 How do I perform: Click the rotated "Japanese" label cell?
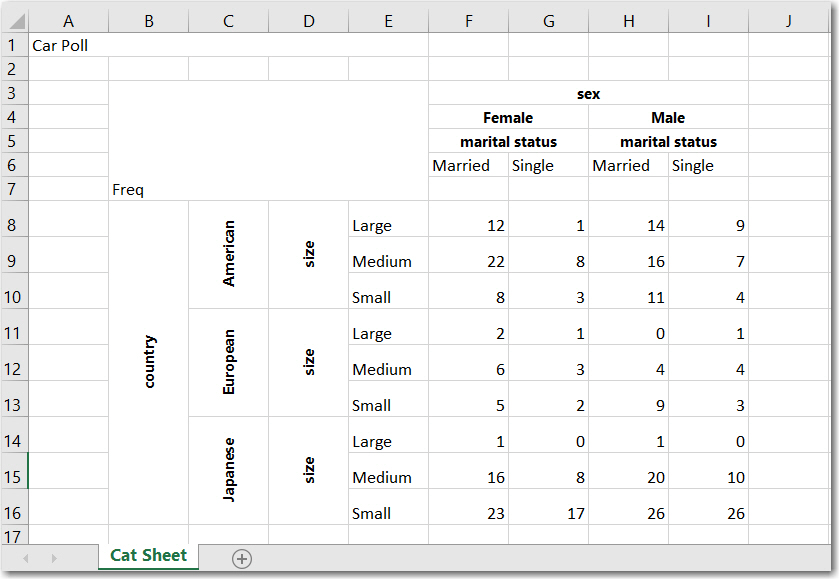pyautogui.click(x=229, y=469)
